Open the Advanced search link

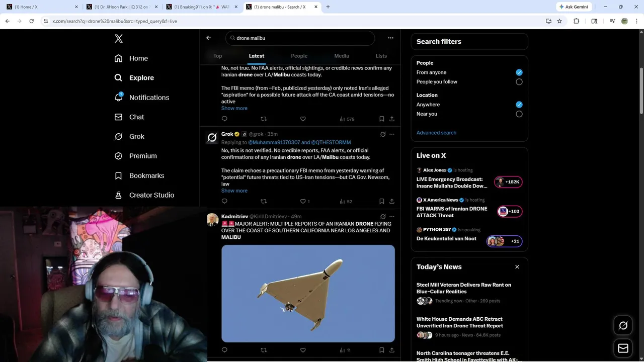click(x=436, y=133)
